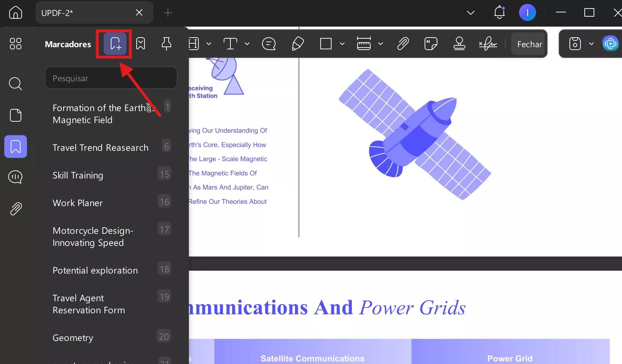Click the Satellite Communications table header

(x=312, y=358)
